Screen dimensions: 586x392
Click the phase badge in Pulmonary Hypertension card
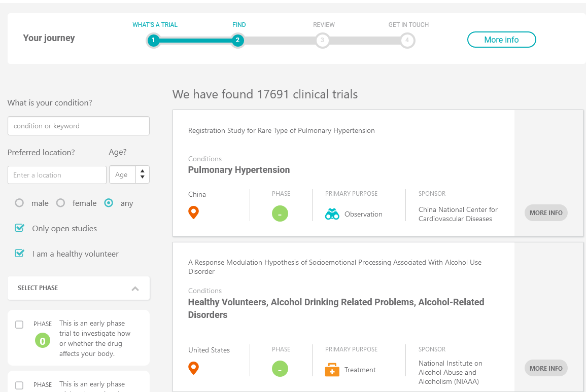280,214
